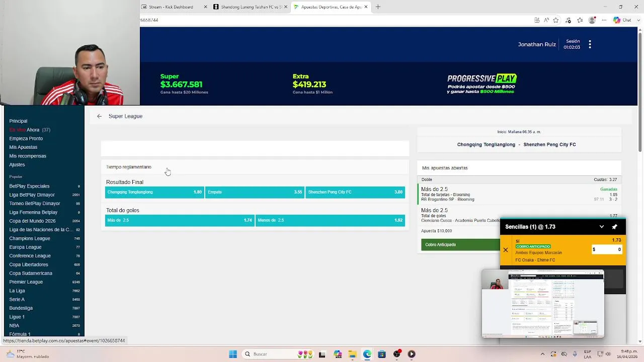Open the weather widget 17°C

coord(28,354)
